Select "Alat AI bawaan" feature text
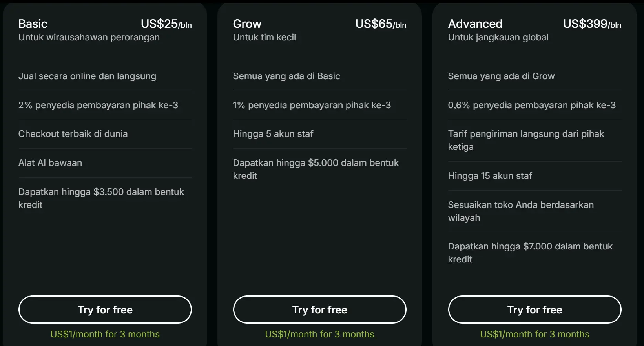The width and height of the screenshot is (644, 346). [50, 163]
